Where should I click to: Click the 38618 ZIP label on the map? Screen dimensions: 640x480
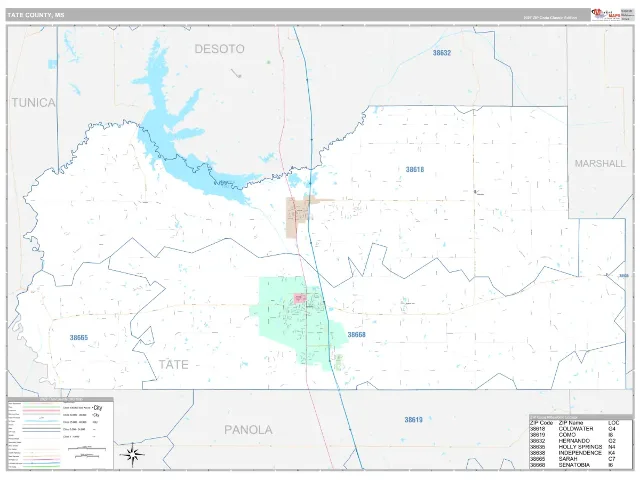415,169
